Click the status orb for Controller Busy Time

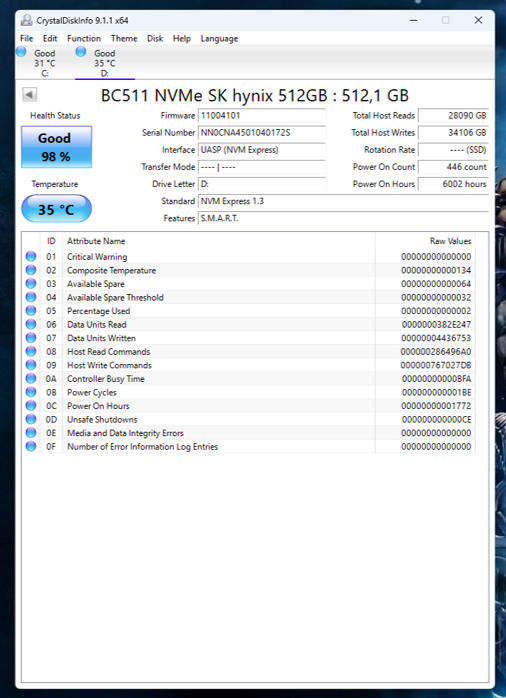31,379
